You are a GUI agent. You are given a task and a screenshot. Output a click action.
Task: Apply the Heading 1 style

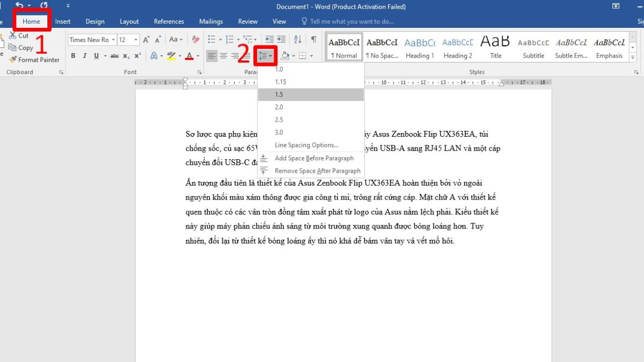coord(420,48)
